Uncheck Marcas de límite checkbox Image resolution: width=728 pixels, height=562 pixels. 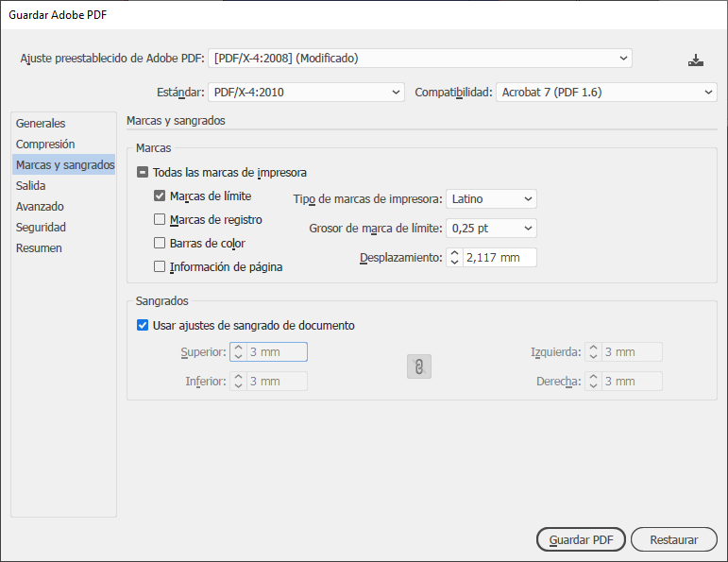pyautogui.click(x=160, y=196)
